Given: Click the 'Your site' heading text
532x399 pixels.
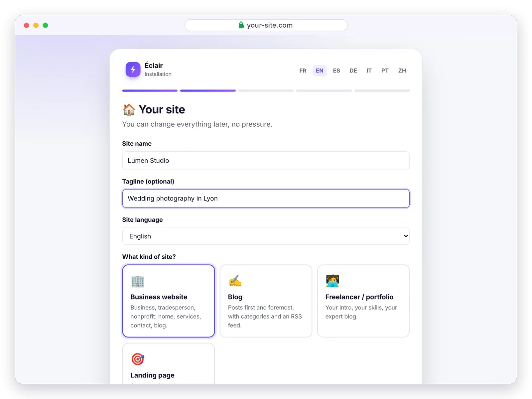Looking at the screenshot, I should click(x=162, y=109).
